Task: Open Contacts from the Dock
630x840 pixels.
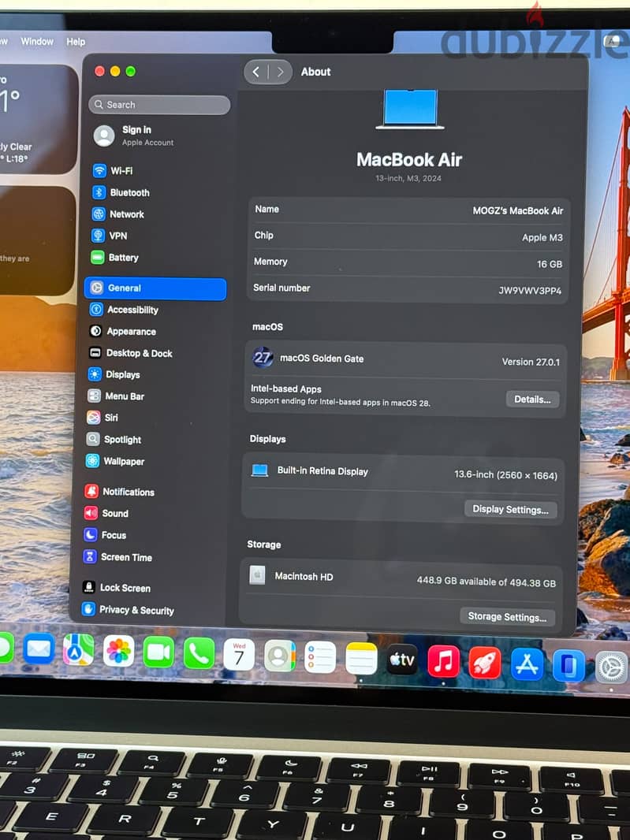Action: tap(279, 656)
